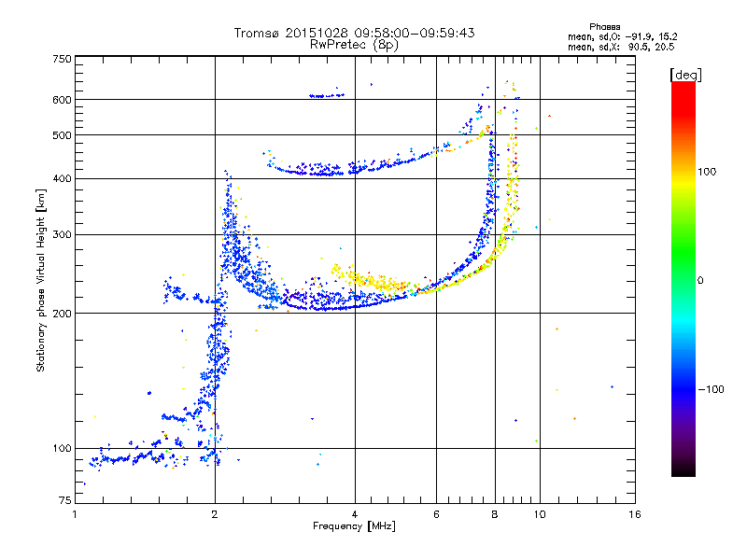Click the green zone of the colorbar

coord(684,252)
